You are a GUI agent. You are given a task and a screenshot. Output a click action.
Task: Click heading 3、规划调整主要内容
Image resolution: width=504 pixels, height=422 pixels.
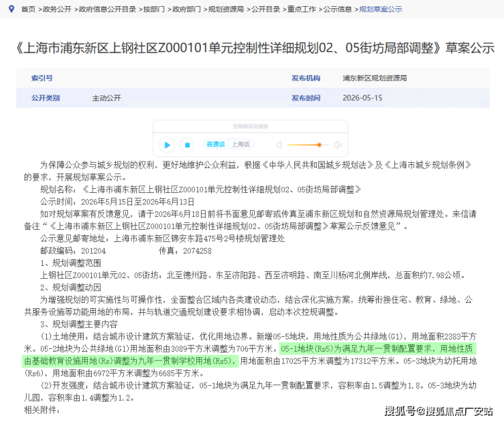tap(79, 324)
